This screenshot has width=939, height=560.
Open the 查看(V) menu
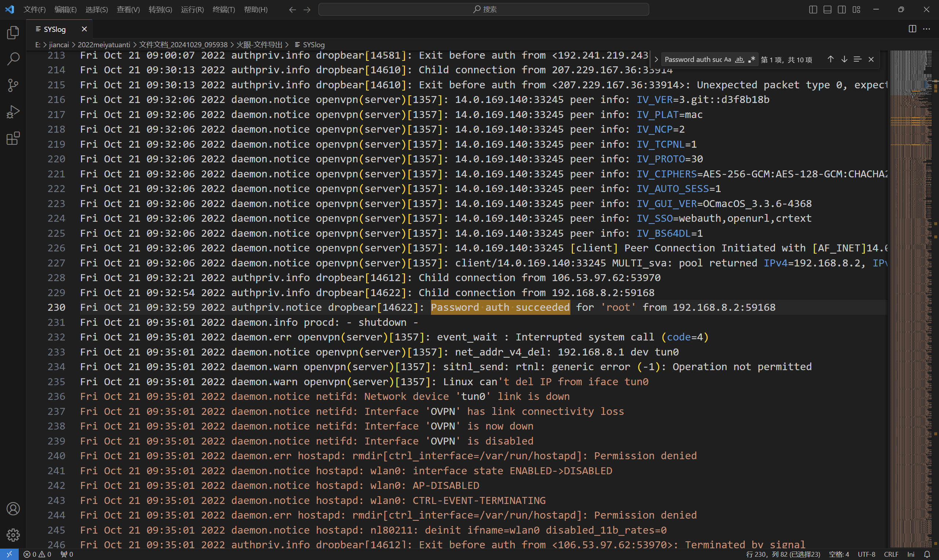(x=128, y=10)
